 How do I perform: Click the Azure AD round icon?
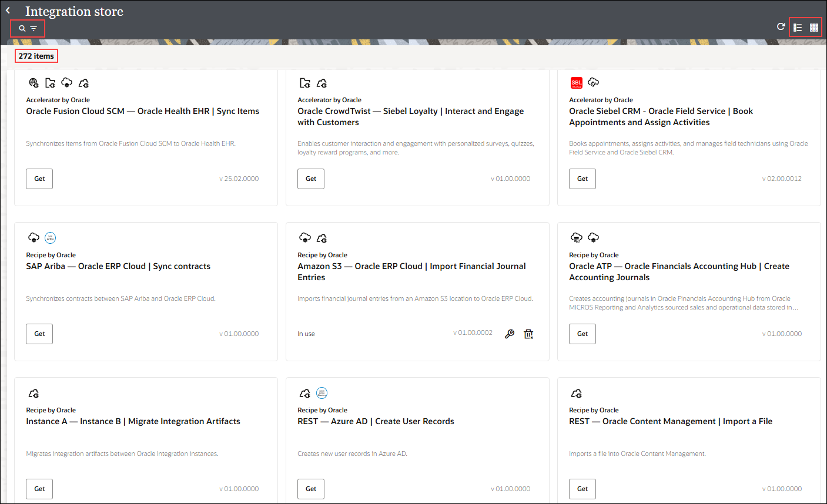322,393
